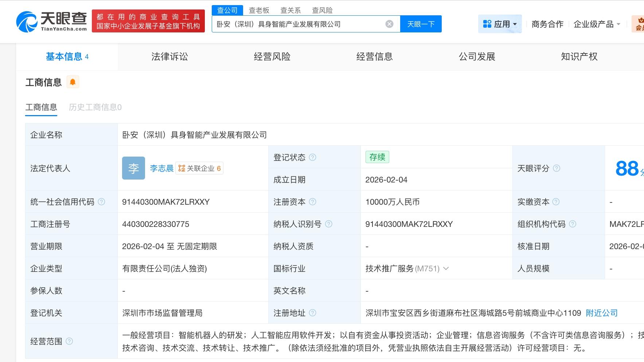
Task: Open the 查老板 search category
Action: coord(259,10)
